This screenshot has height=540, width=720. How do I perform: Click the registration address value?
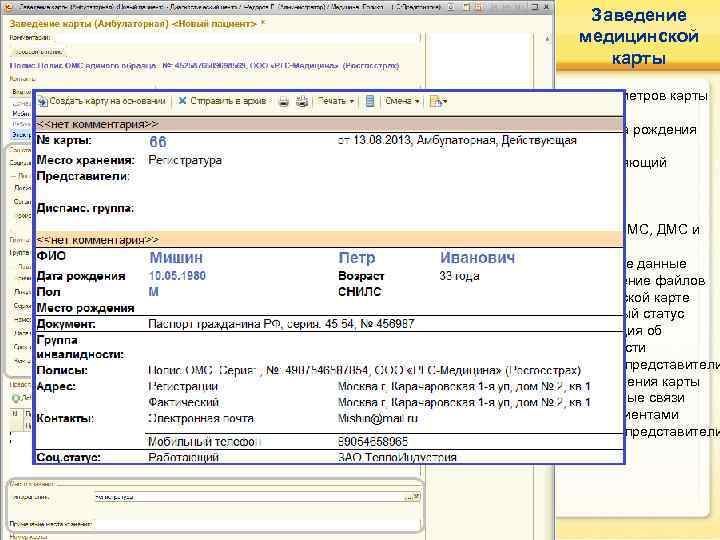point(464,387)
